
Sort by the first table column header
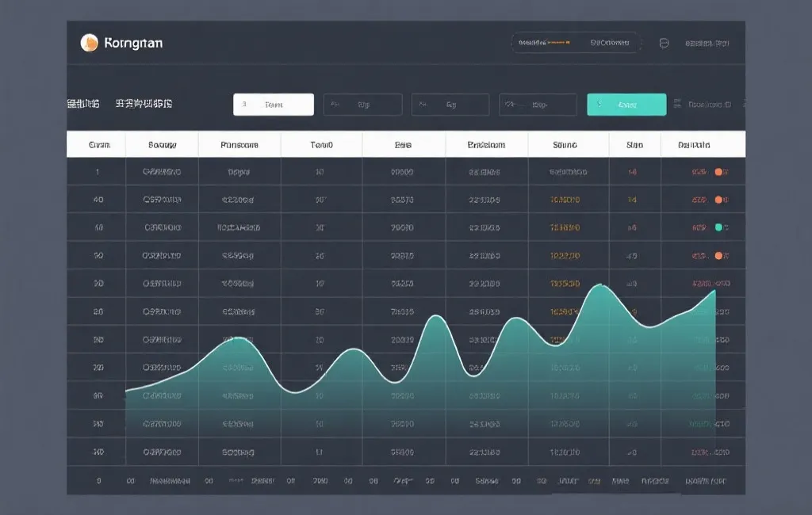pos(98,145)
